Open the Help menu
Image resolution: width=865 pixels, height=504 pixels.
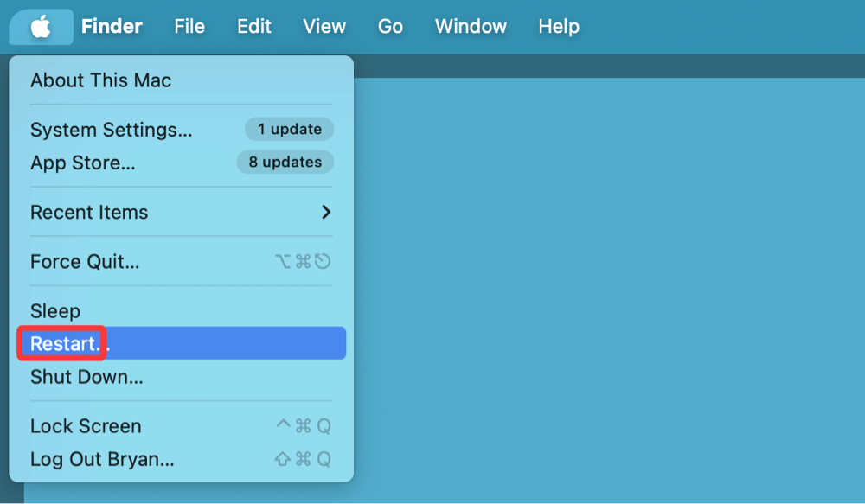click(x=558, y=26)
